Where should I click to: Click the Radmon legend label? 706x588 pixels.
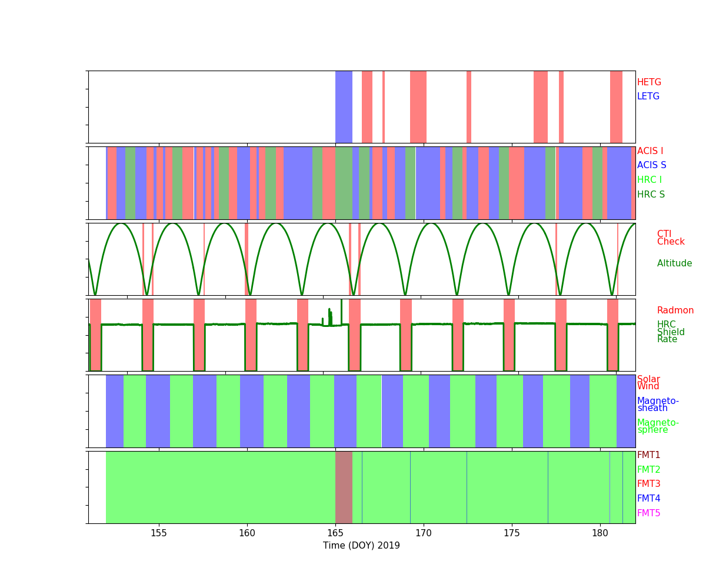(675, 310)
